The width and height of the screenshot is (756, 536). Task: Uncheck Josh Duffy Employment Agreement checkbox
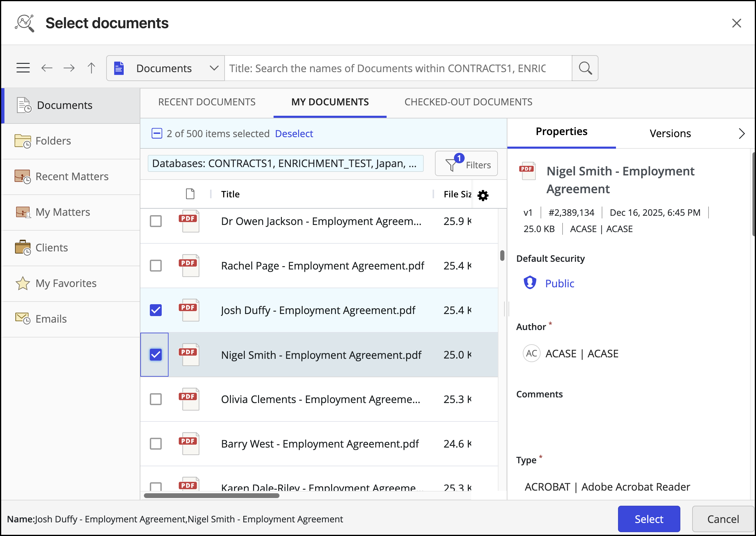click(156, 310)
